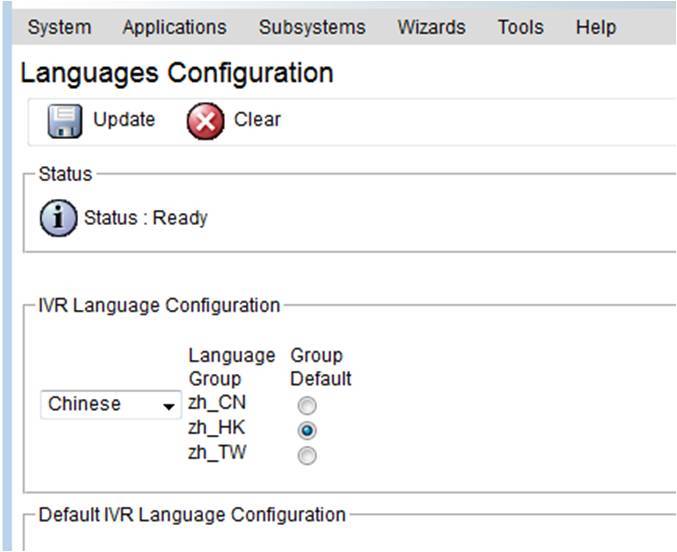Select zh_CN as group default
The width and height of the screenshot is (677, 552).
point(307,405)
